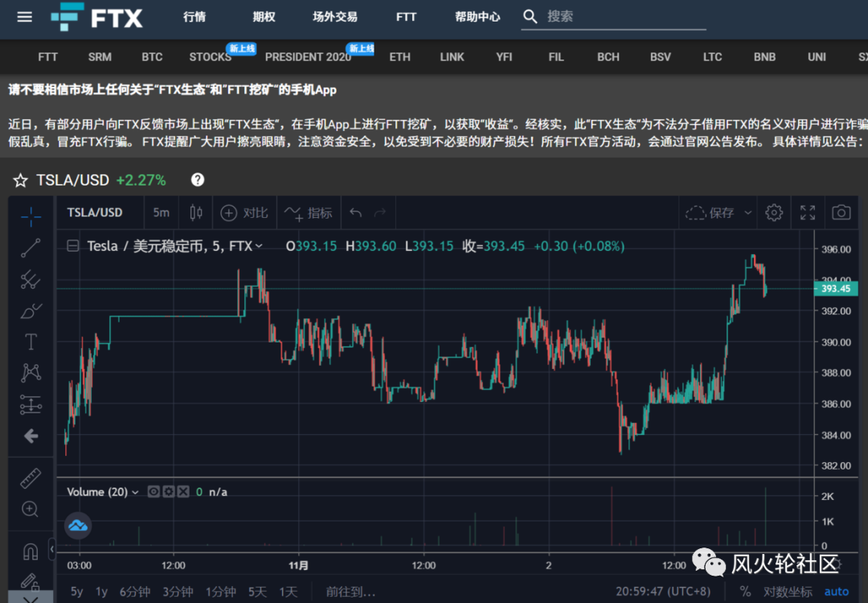Open the FTT menu in header

click(x=406, y=17)
